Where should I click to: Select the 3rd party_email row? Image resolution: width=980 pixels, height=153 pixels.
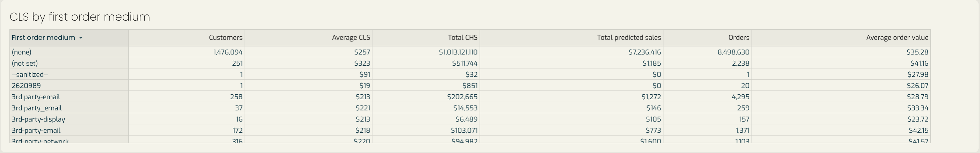point(470,108)
